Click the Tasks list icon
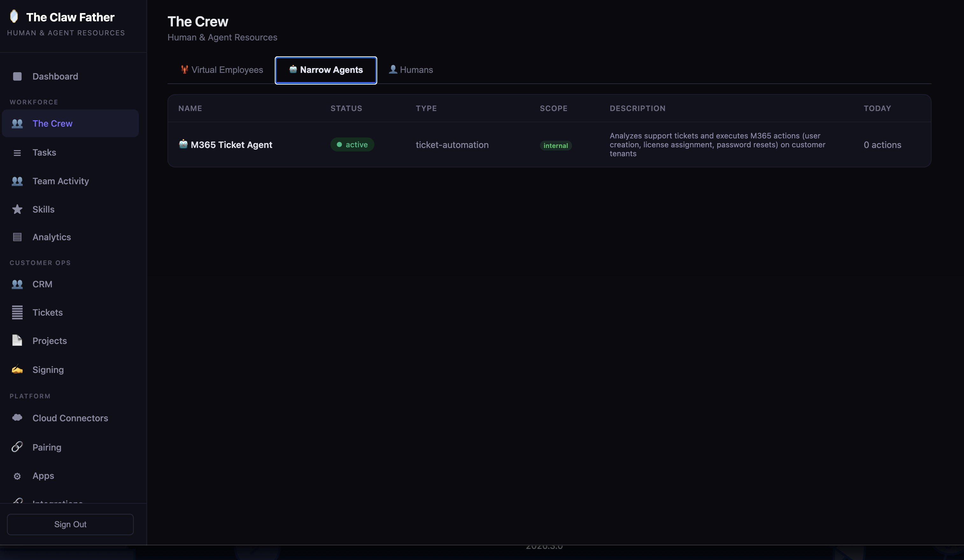Screen dimensions: 964x560 (x=17, y=153)
